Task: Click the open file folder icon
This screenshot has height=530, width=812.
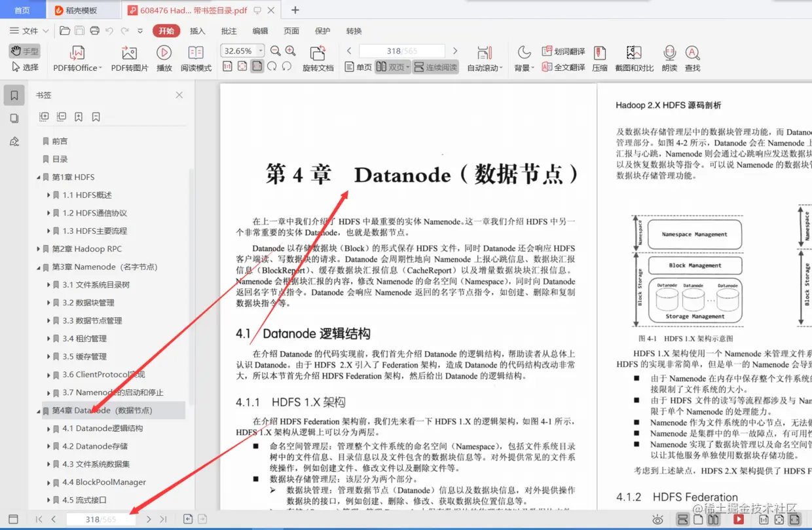Action: point(65,31)
